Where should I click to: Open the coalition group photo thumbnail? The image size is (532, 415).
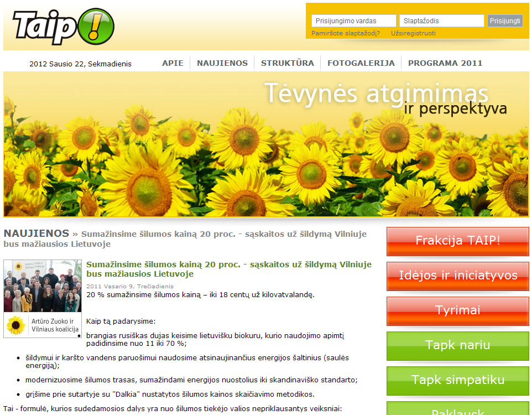43,298
